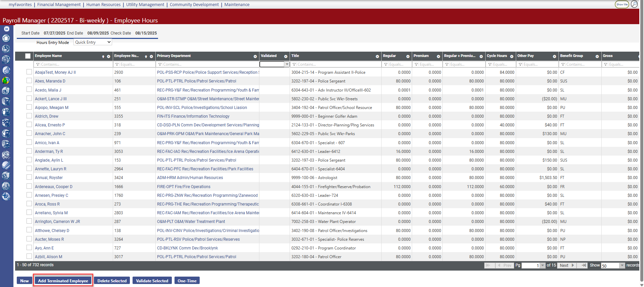Open the myFavorites menu
Image resolution: width=644 pixels, height=287 pixels.
(x=20, y=5)
